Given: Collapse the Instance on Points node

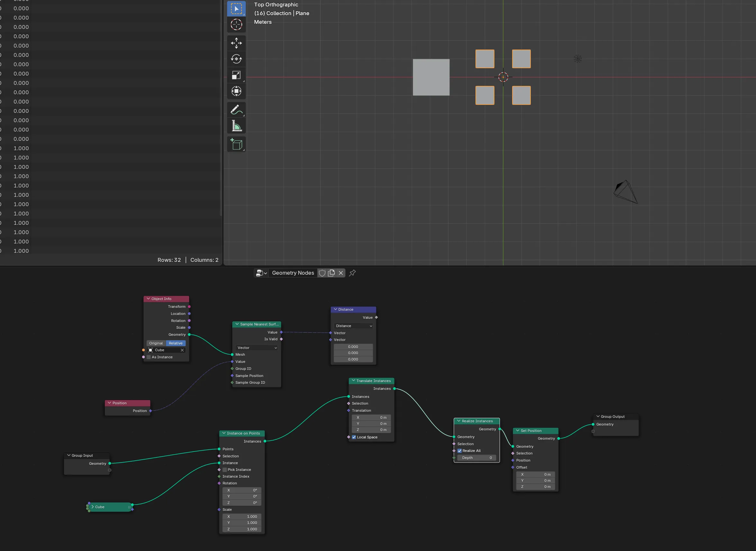Looking at the screenshot, I should coord(224,434).
